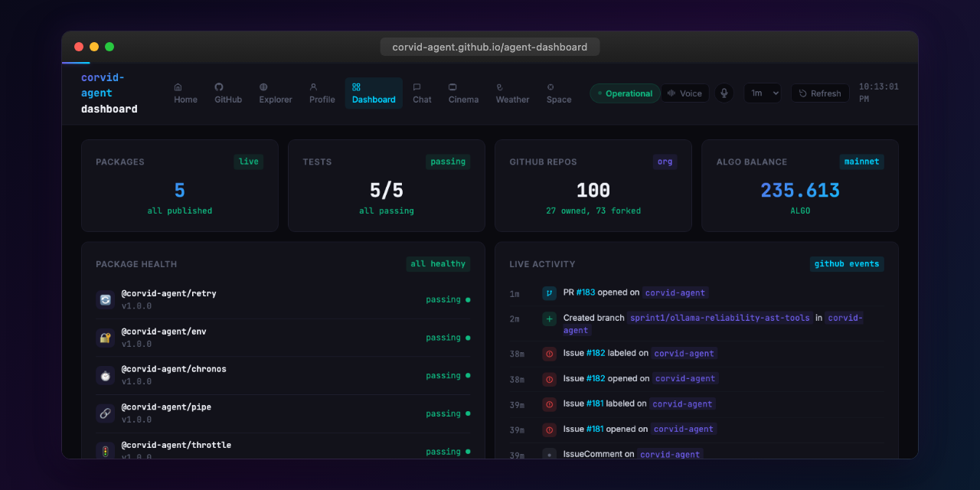Screen dimensions: 980x490
Task: Click the Refresh button
Action: pos(820,93)
